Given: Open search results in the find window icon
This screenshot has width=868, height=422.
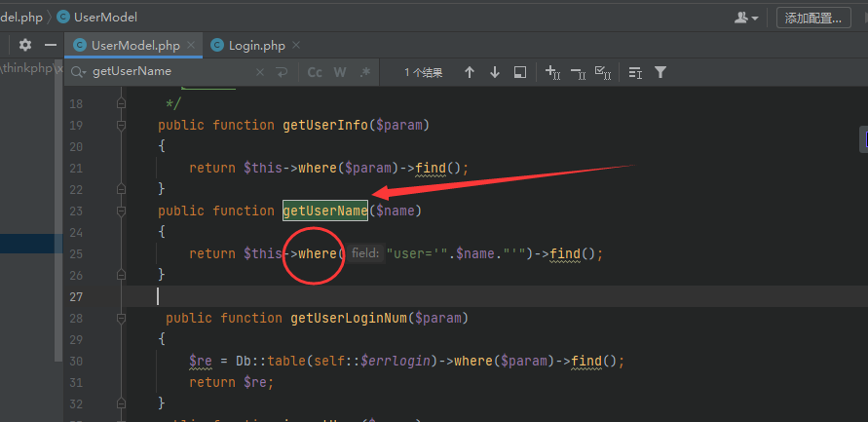Looking at the screenshot, I should click(x=520, y=72).
